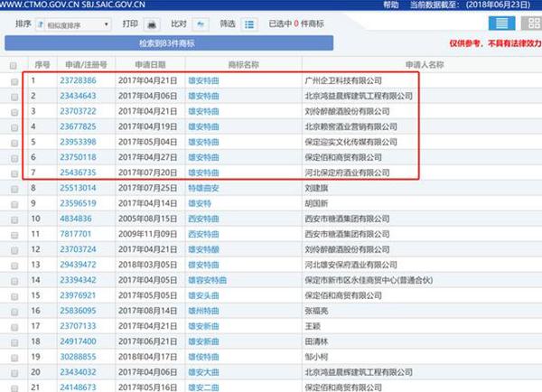Viewport: 542px width, 392px height.
Task: Click applicant name 张福亮
Action: [x=316, y=311]
